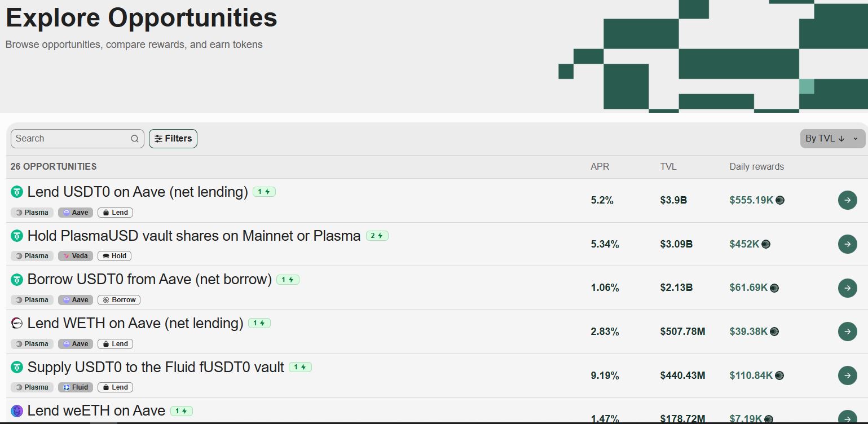Click the Fluid protocol tag

click(76, 387)
